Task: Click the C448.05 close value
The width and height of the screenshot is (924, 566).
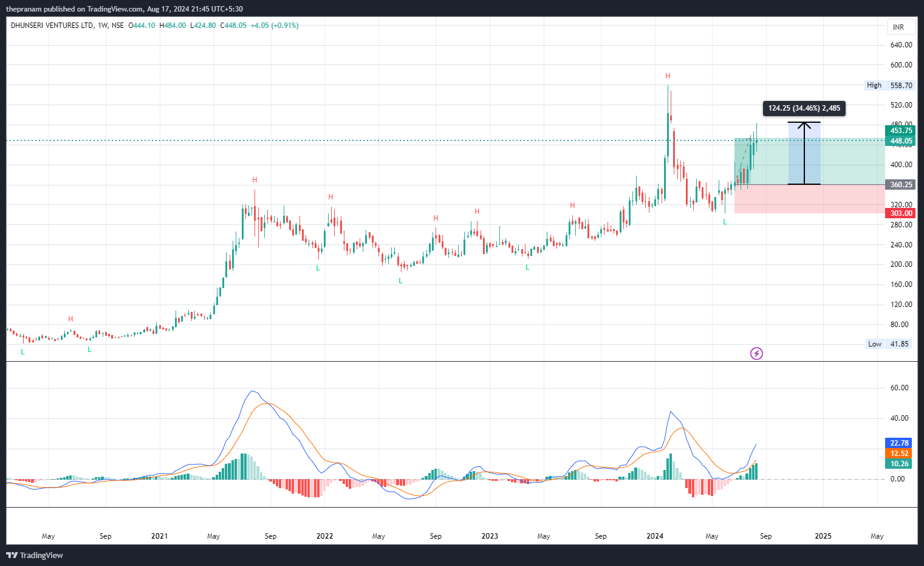Action: (x=233, y=26)
